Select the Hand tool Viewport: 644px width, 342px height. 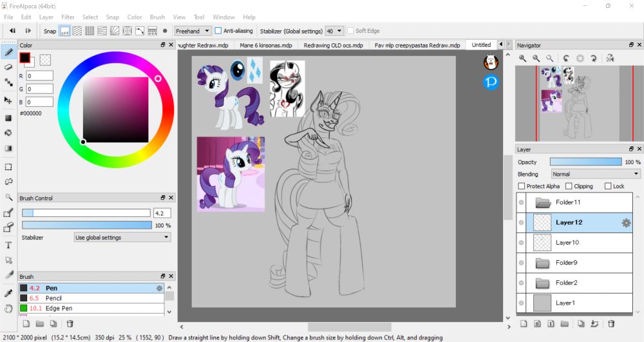(x=8, y=309)
